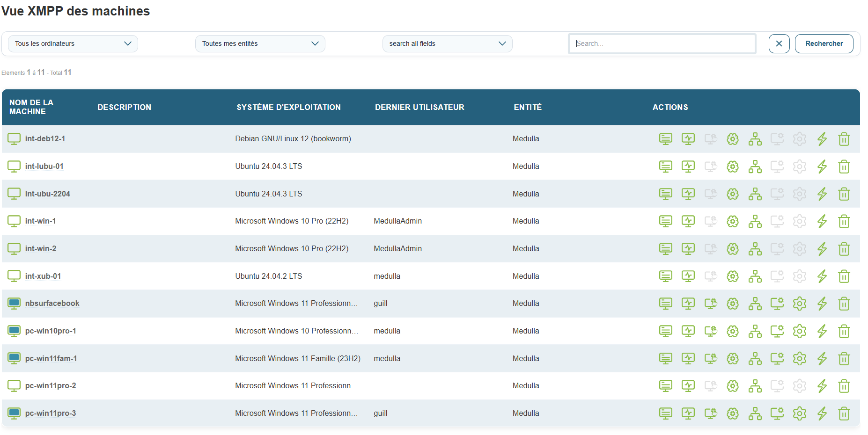Start remote control icon for nbsurfacebook

point(711,304)
